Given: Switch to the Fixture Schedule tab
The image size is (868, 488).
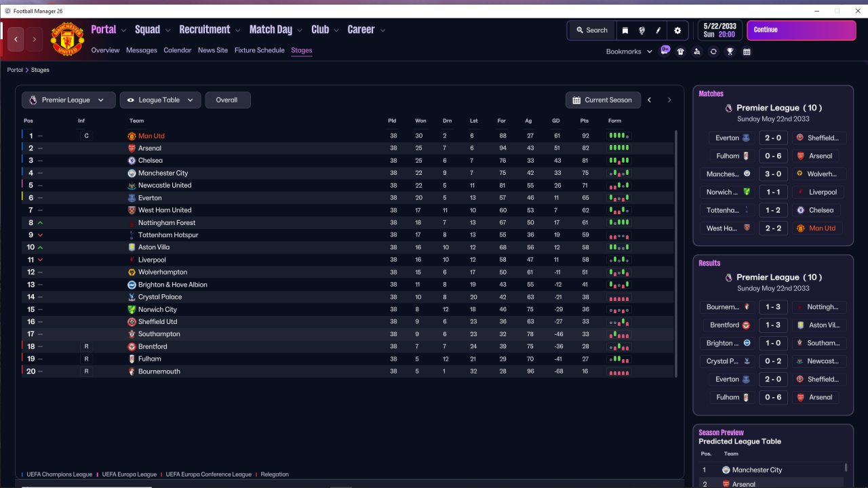Looking at the screenshot, I should [x=260, y=50].
